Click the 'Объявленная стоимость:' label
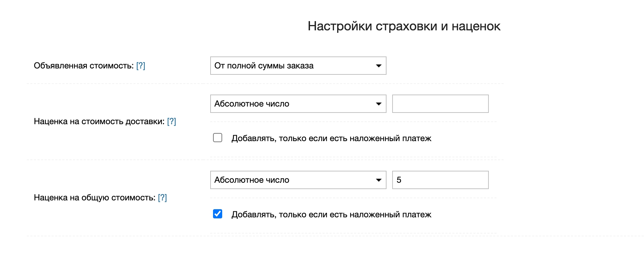This screenshot has height=254, width=644. coord(84,66)
